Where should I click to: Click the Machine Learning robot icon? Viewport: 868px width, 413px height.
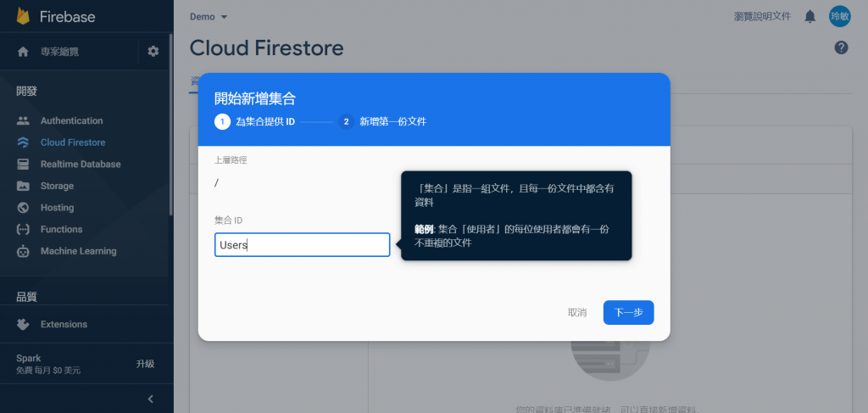(23, 251)
